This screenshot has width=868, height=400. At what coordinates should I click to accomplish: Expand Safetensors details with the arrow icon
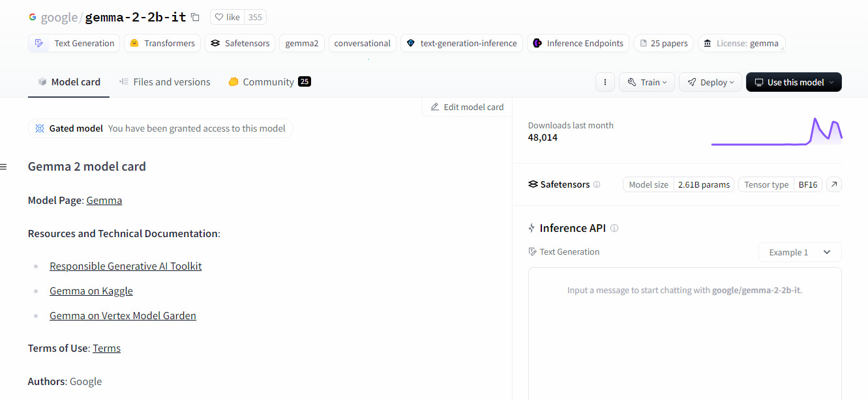coord(834,184)
